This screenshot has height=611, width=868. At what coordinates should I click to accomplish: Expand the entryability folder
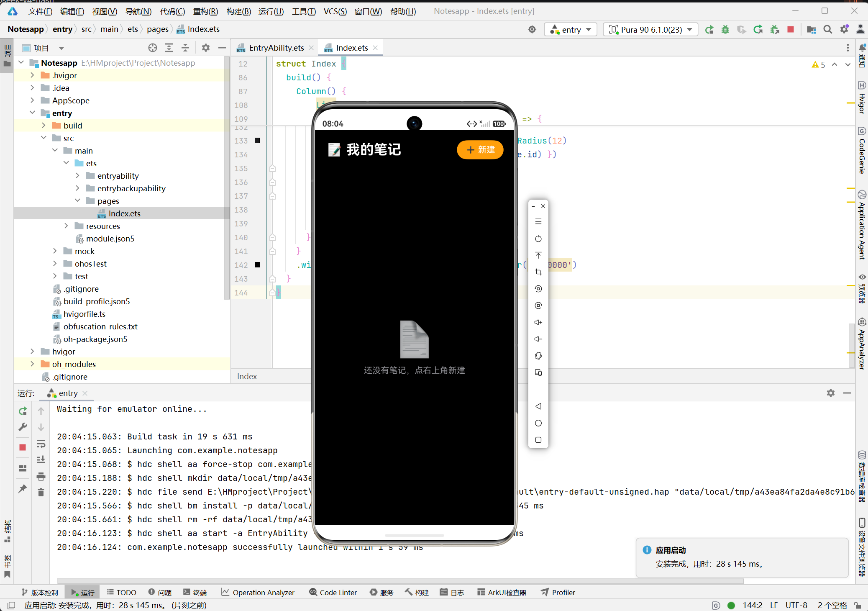click(x=77, y=176)
